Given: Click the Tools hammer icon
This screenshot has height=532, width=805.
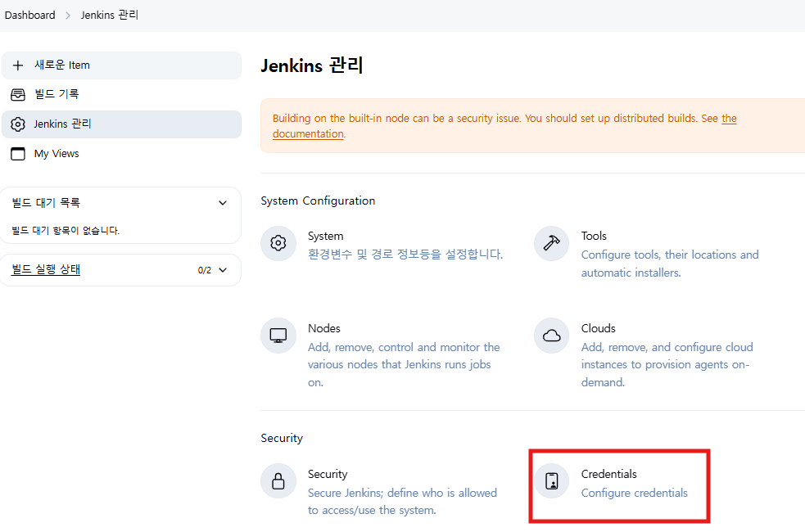Looking at the screenshot, I should click(551, 243).
